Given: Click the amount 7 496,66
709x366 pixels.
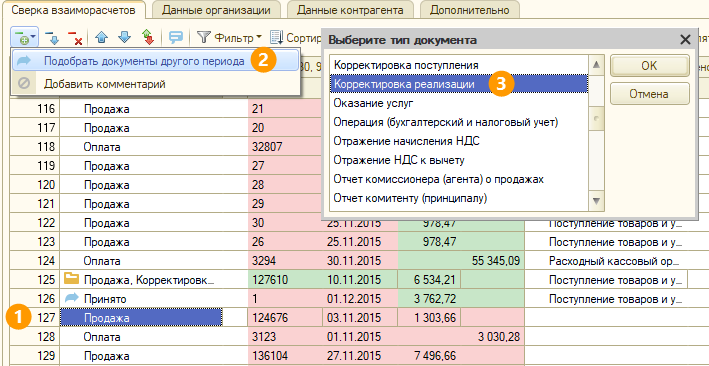Looking at the screenshot, I should (435, 356).
